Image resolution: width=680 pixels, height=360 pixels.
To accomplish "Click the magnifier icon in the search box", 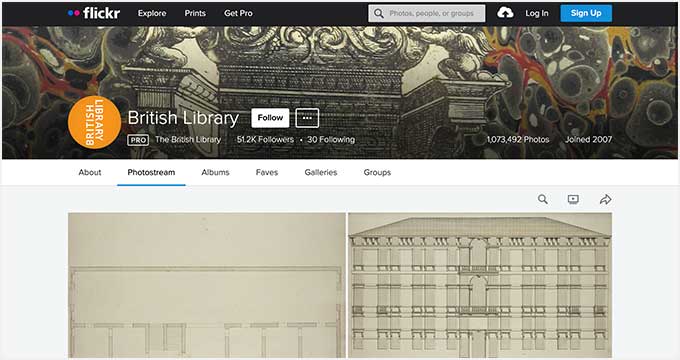I will [x=379, y=13].
